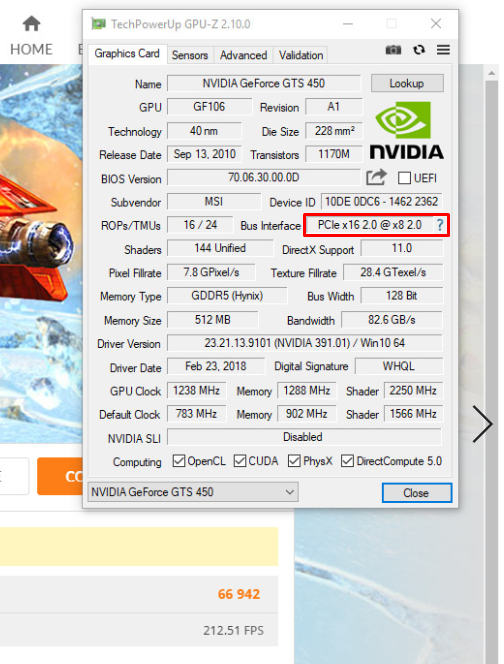This screenshot has height=664, width=504.
Task: Click the browser page scrollbar up arrow
Action: coord(491,73)
